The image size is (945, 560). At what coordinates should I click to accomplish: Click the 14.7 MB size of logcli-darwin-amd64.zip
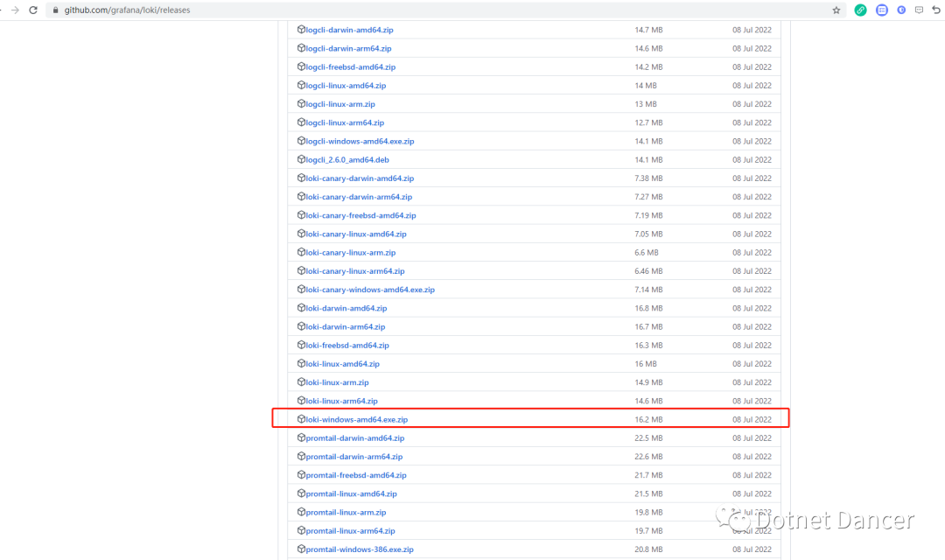(648, 30)
